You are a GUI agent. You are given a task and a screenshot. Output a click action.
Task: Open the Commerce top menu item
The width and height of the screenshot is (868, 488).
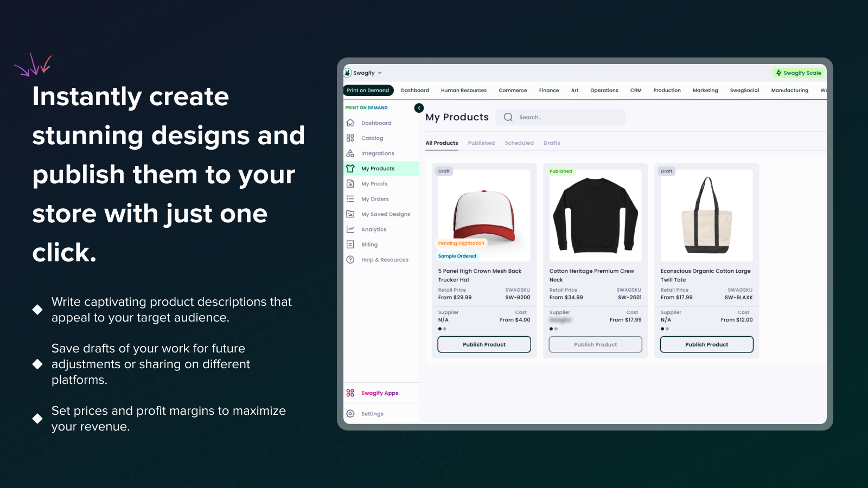[x=513, y=91]
